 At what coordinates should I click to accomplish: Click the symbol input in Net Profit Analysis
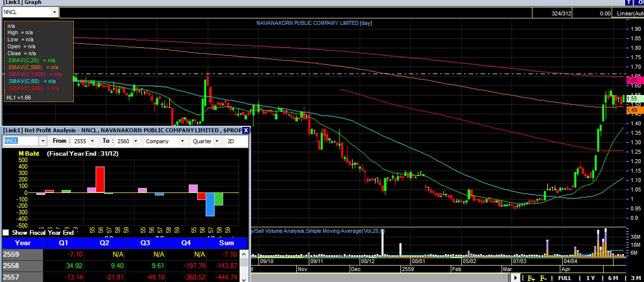pyautogui.click(x=21, y=141)
